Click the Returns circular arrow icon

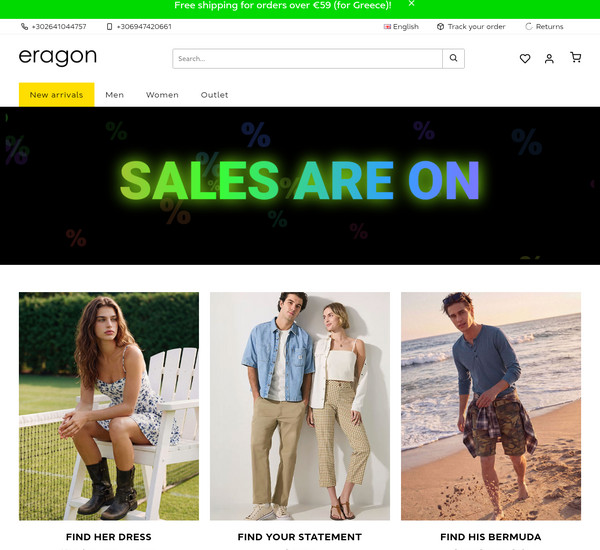[x=529, y=26]
